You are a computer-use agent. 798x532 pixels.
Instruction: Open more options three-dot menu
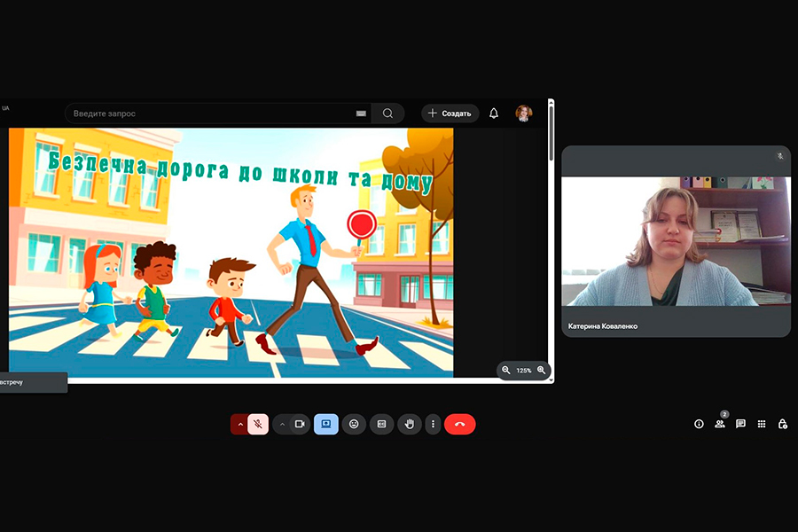pyautogui.click(x=433, y=425)
